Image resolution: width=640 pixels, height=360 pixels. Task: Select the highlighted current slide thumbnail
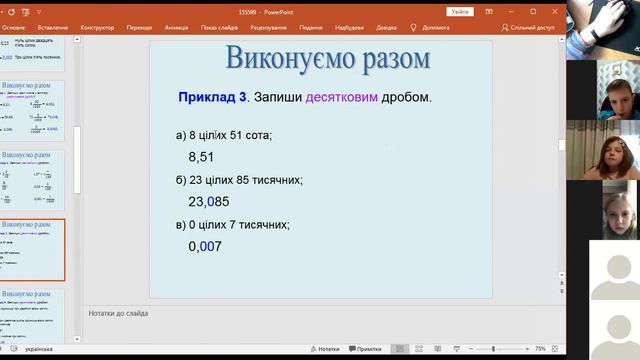click(32, 250)
